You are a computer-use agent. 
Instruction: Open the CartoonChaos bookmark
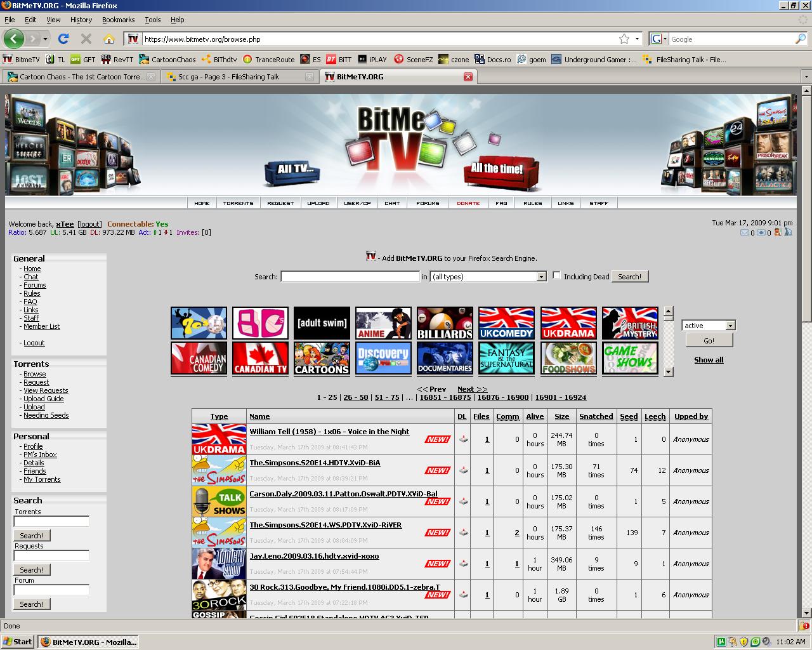[x=167, y=60]
